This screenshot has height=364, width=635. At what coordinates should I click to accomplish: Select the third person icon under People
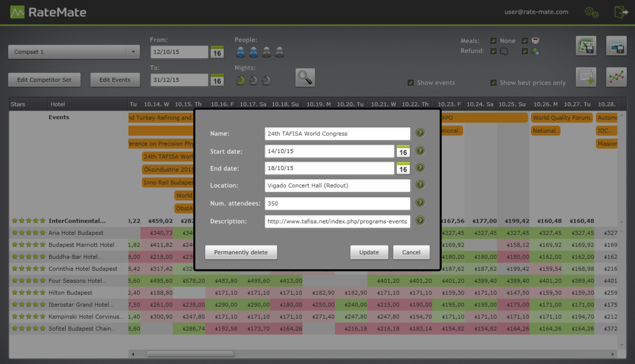click(x=266, y=52)
